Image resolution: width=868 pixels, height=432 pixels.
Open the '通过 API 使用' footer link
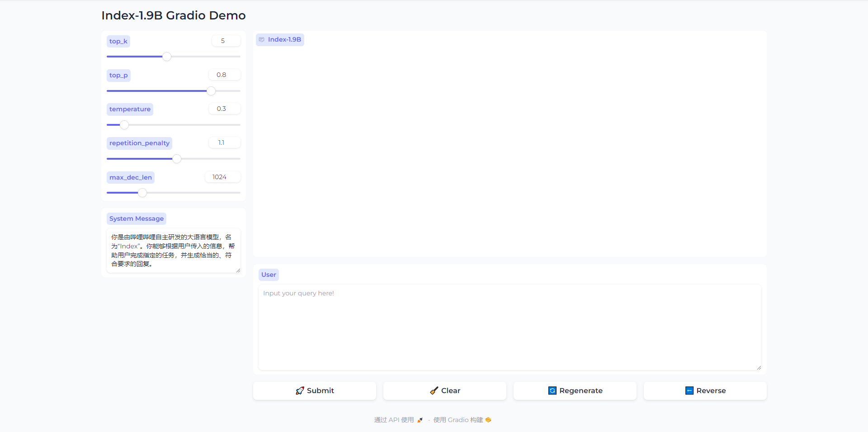398,420
